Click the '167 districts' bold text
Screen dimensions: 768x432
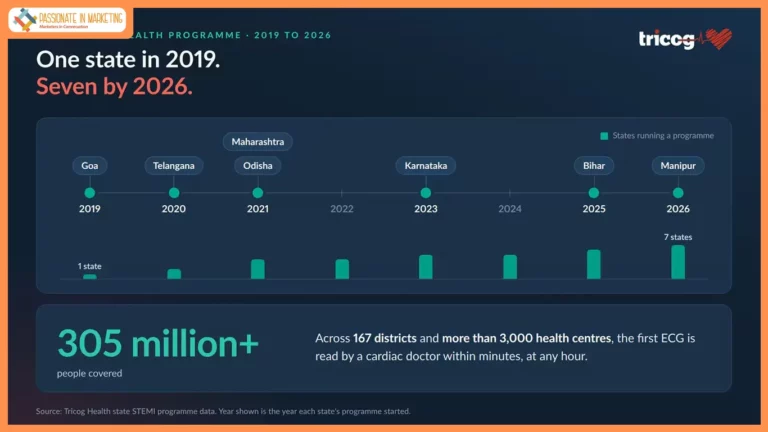pos(384,338)
